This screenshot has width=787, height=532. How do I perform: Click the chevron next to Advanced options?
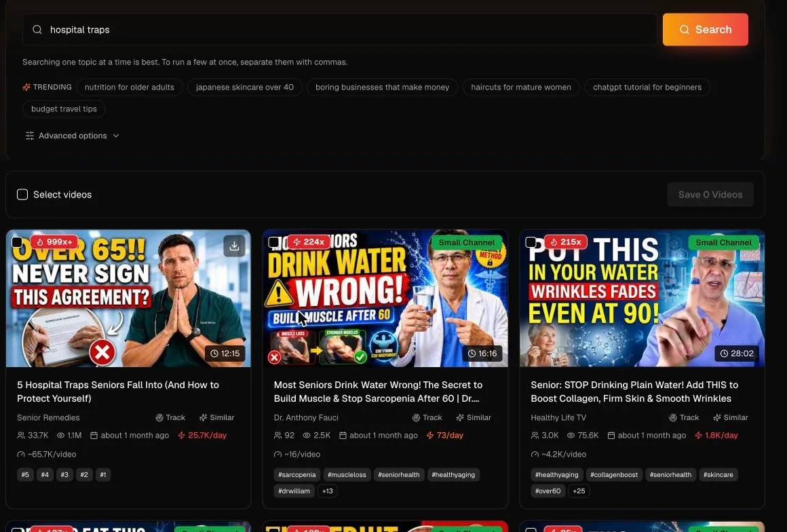(x=116, y=136)
